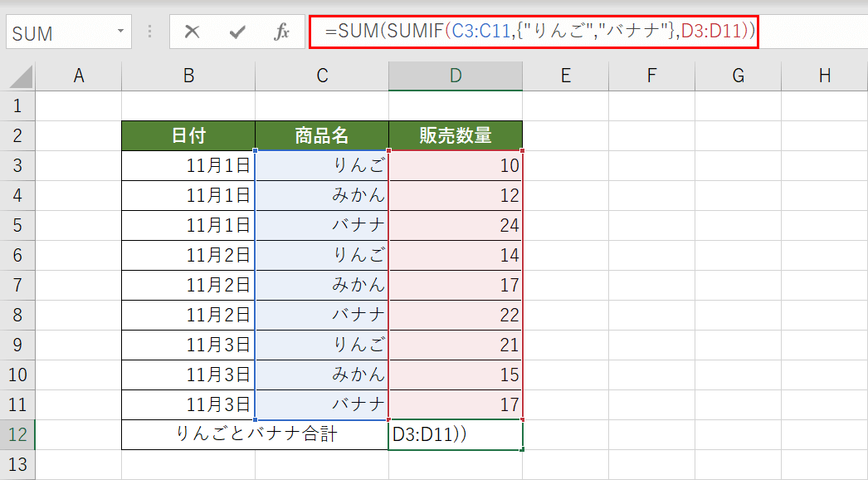Screen dimensions: 868x480
Task: Select the 商品名 header cell
Action: tap(321, 135)
